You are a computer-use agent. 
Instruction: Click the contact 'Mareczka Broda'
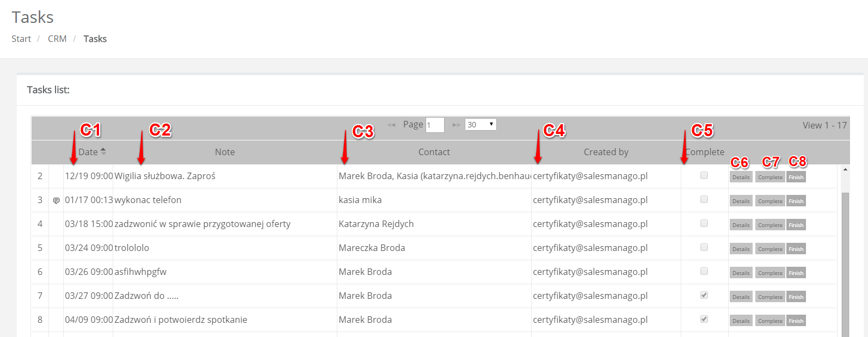[x=372, y=248]
